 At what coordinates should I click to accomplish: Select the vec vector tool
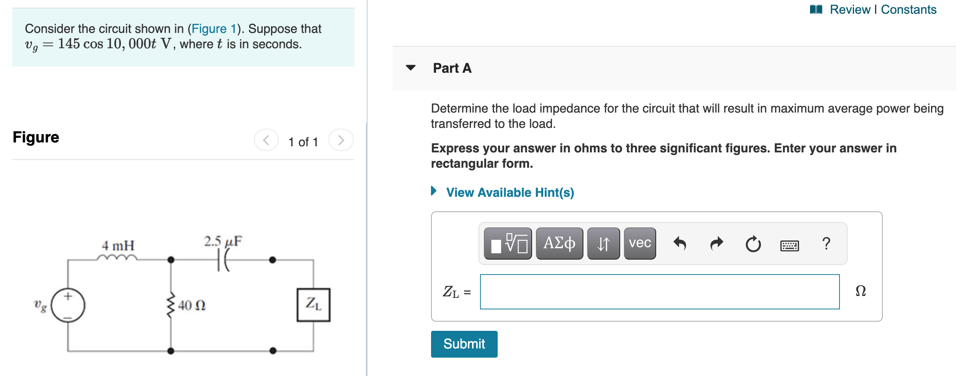640,244
